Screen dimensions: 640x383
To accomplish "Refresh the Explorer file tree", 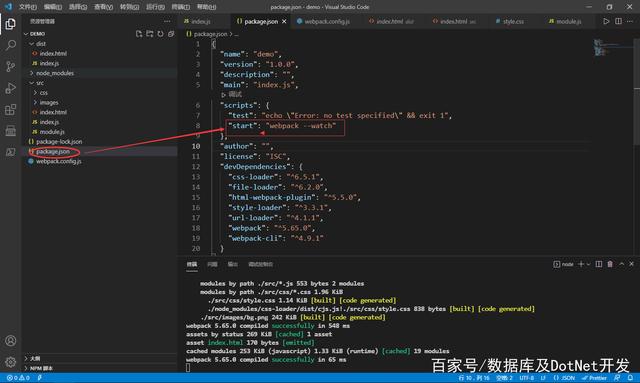I will coord(160,34).
